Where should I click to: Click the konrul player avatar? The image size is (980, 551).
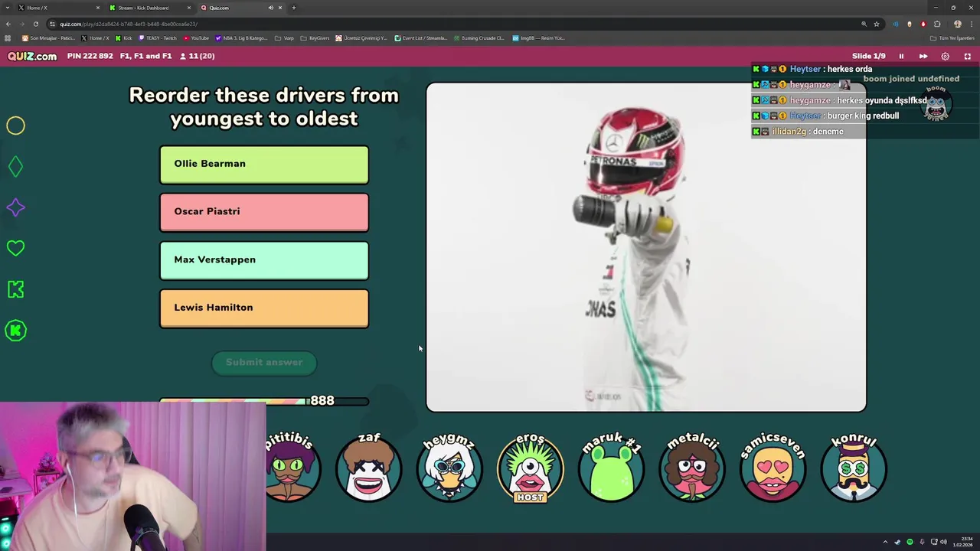tap(854, 468)
